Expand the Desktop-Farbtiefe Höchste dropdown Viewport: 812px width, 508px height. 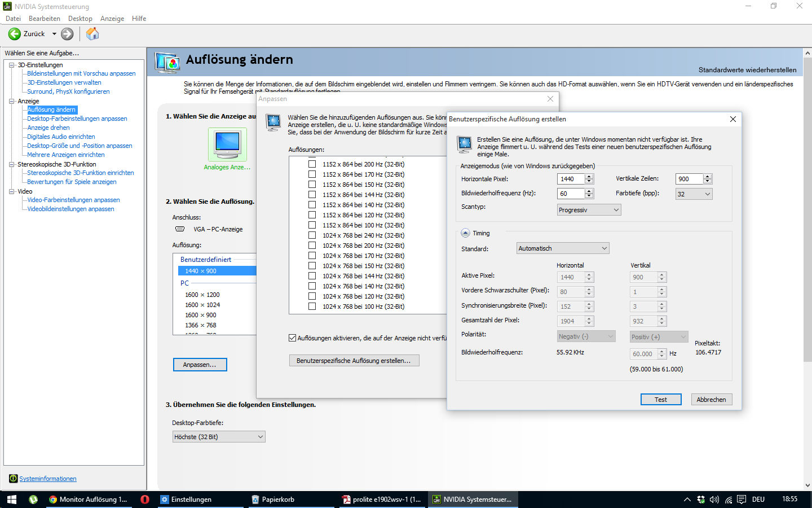click(219, 437)
